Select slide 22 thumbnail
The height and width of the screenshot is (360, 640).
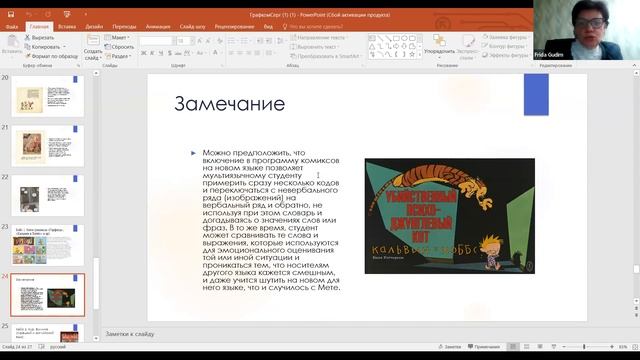coord(48,196)
